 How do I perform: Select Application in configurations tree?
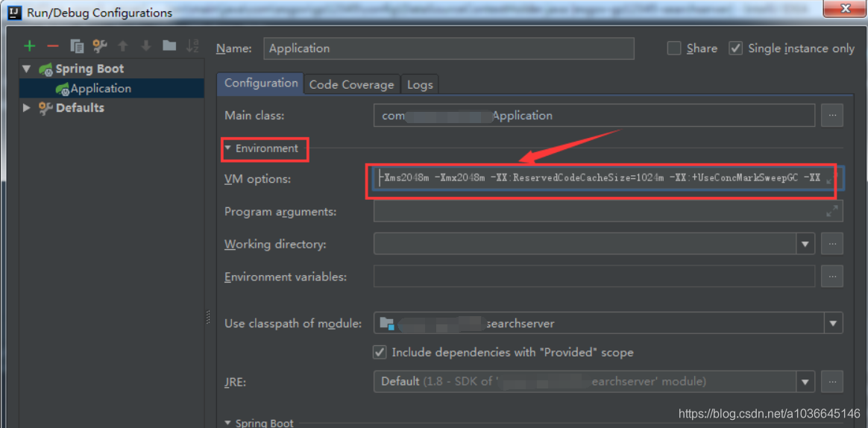[x=111, y=89]
